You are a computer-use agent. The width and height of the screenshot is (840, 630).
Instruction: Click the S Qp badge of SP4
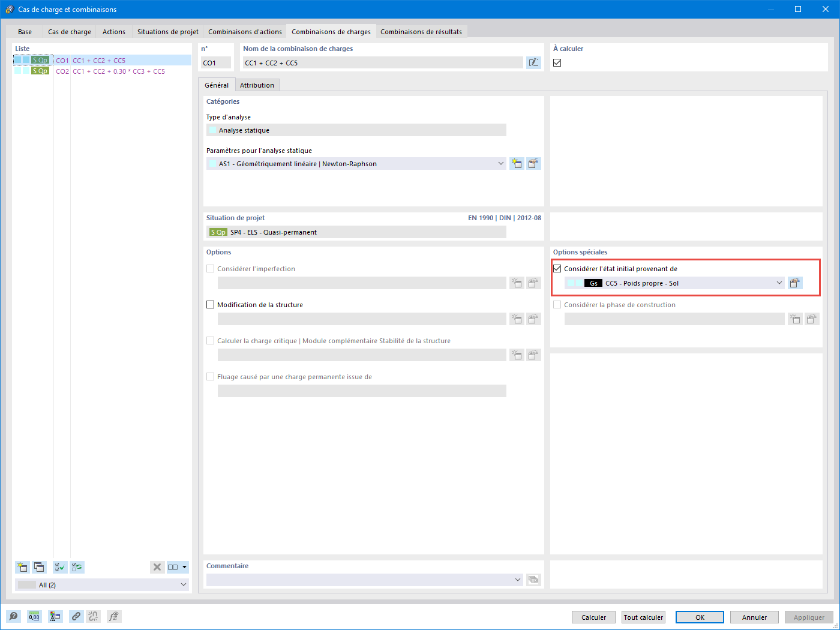[x=218, y=232]
